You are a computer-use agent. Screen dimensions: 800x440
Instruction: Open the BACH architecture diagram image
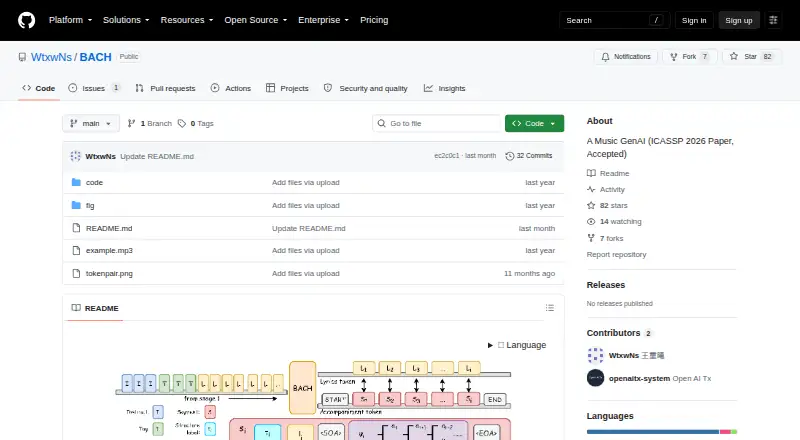(313, 401)
